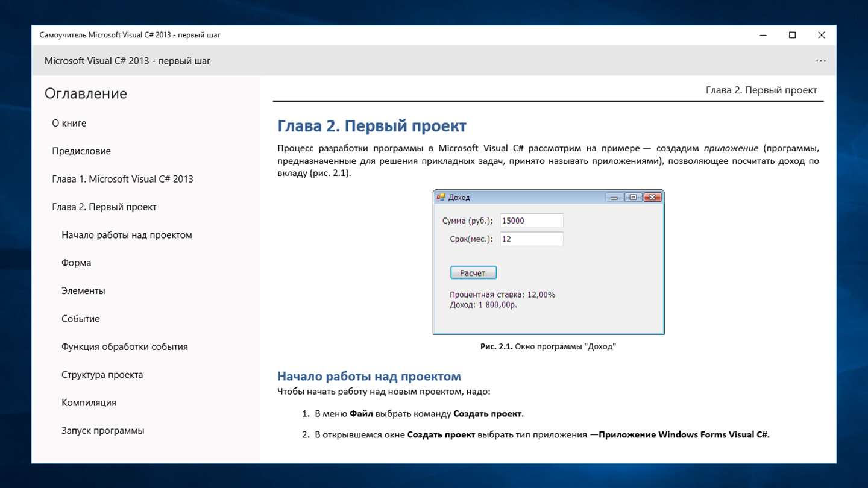This screenshot has width=868, height=488.
Task: Click the 'Оглавление' heading
Action: (x=86, y=93)
